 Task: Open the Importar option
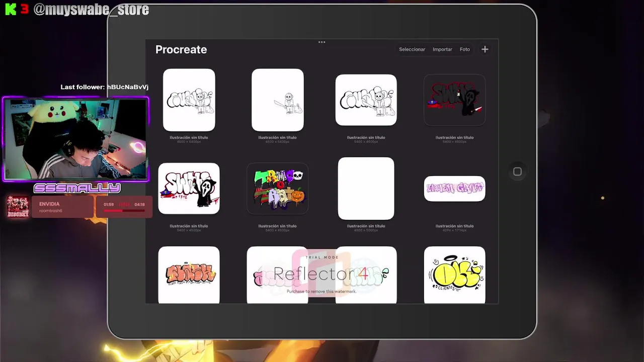point(442,49)
